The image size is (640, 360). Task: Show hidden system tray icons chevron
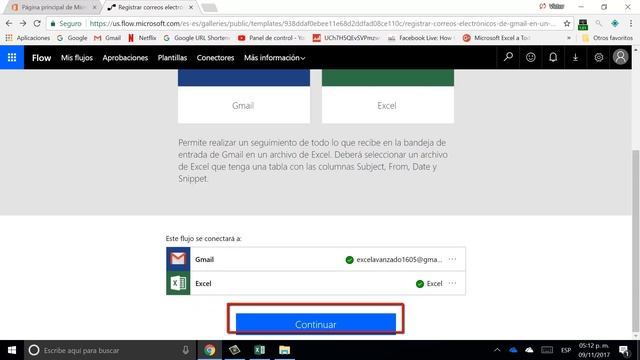(x=497, y=350)
